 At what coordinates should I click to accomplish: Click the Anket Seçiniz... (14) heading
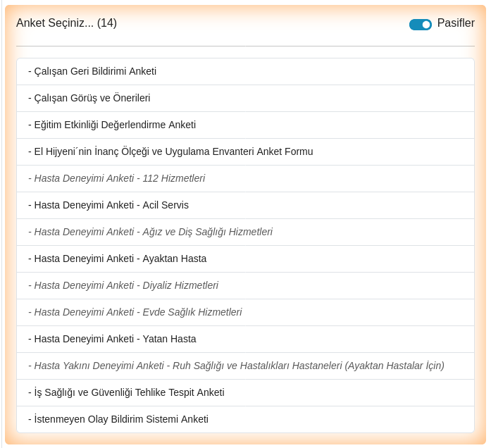(66, 23)
